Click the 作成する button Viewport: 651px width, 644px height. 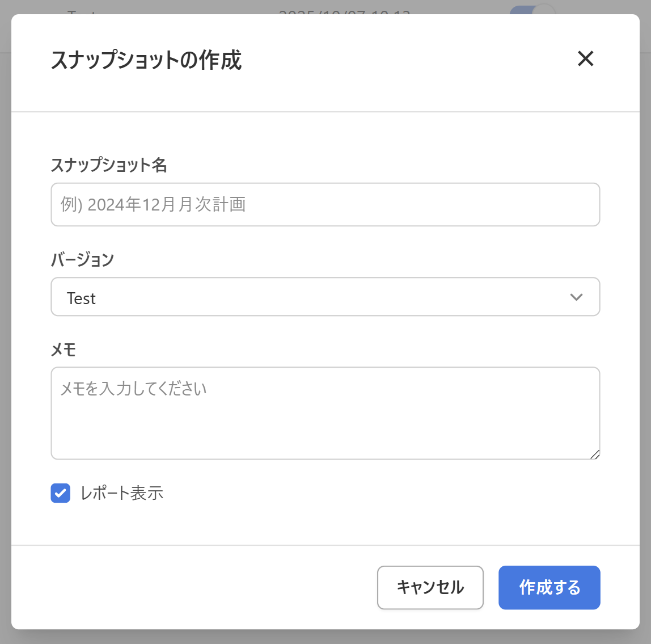(549, 587)
